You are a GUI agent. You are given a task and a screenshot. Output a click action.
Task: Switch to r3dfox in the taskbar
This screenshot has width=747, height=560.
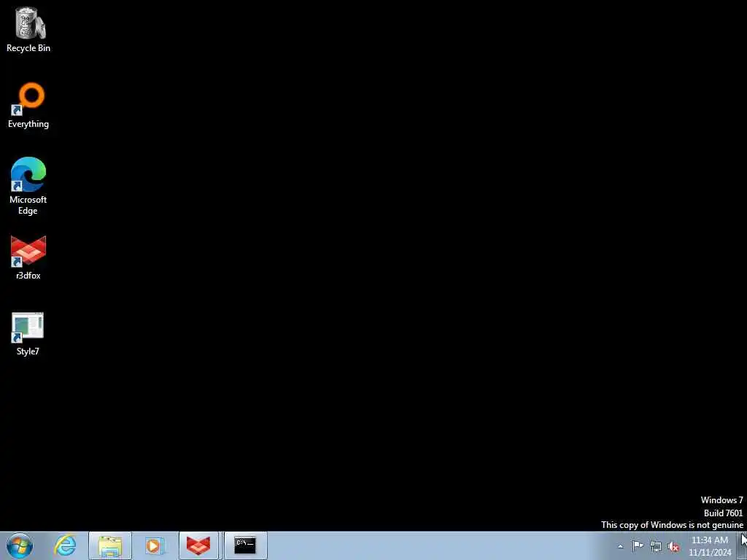(198, 545)
